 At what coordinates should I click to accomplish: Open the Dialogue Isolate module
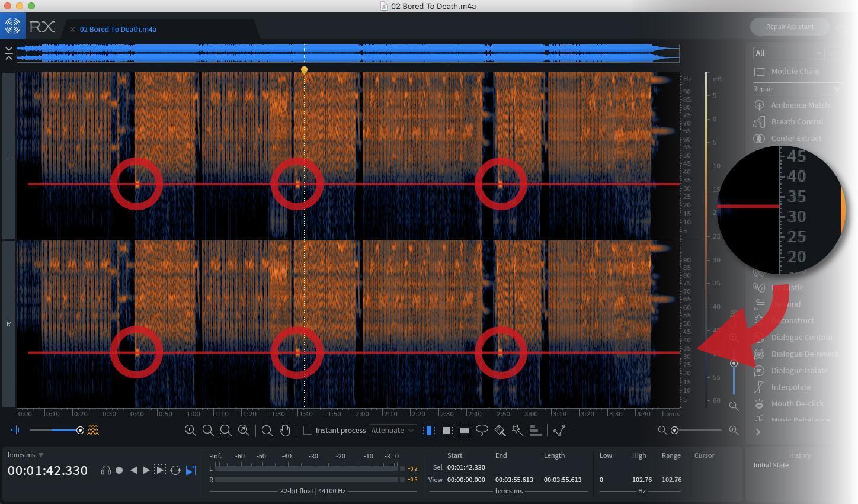[800, 370]
